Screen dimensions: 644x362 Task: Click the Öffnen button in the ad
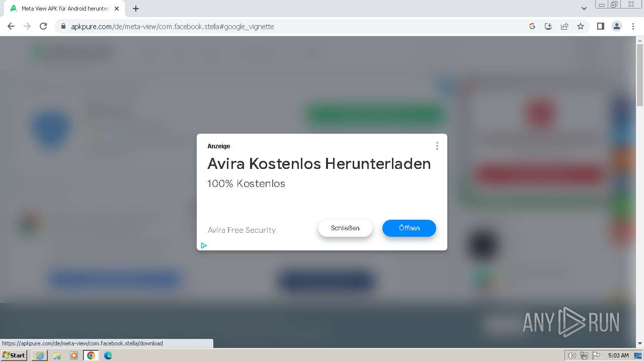(x=409, y=228)
